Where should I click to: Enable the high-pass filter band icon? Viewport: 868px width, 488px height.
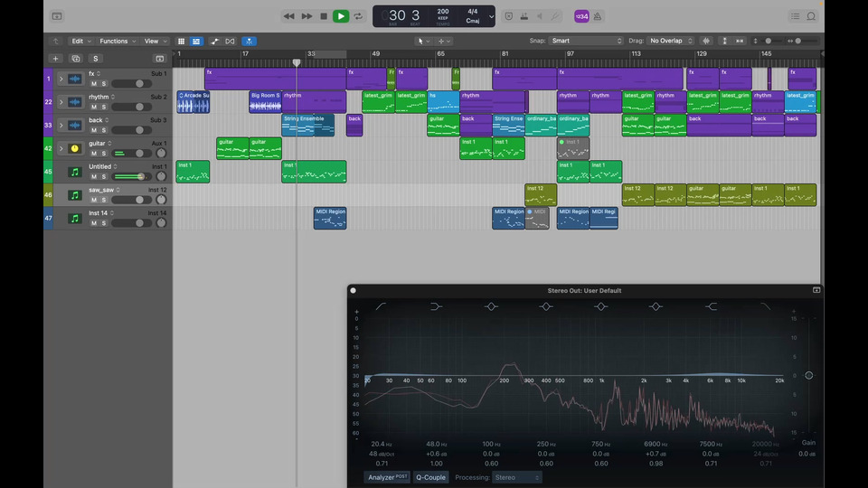point(382,306)
